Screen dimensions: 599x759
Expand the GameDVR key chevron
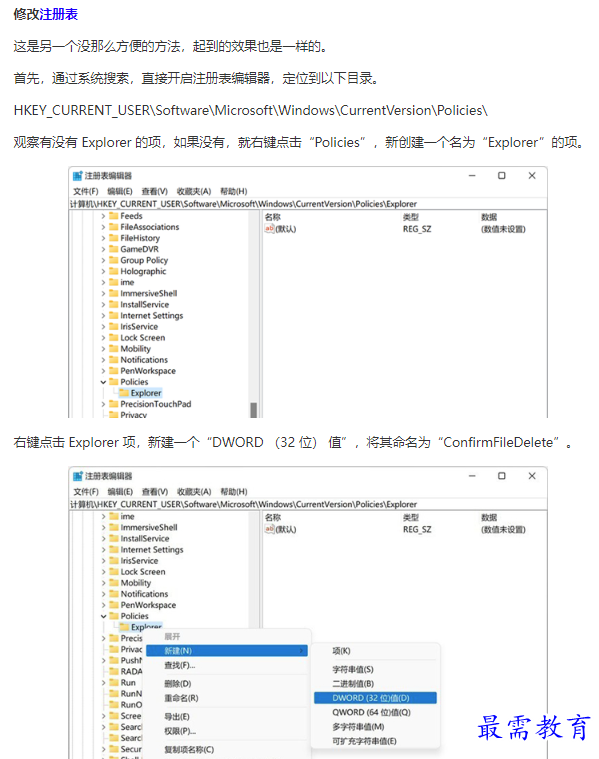pyautogui.click(x=103, y=249)
